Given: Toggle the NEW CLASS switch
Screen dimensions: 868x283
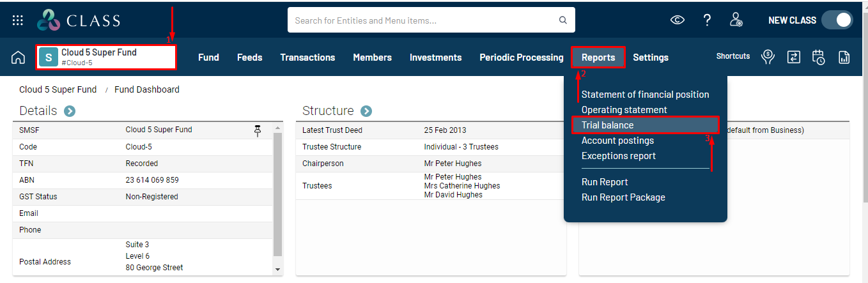Looking at the screenshot, I should (837, 20).
